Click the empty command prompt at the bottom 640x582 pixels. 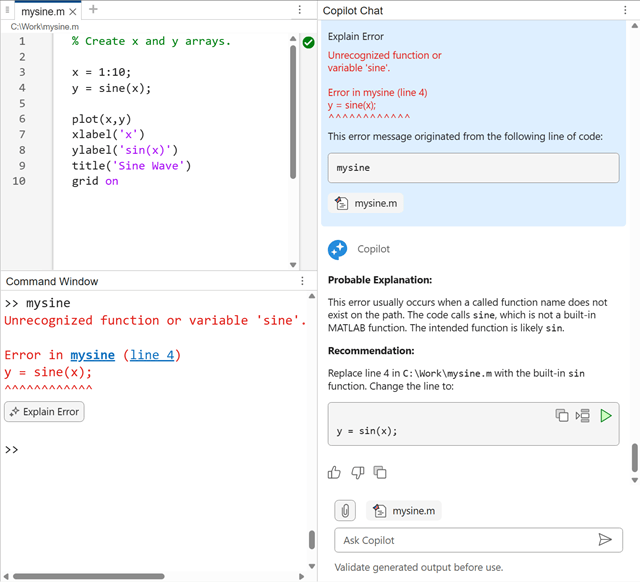coord(11,449)
